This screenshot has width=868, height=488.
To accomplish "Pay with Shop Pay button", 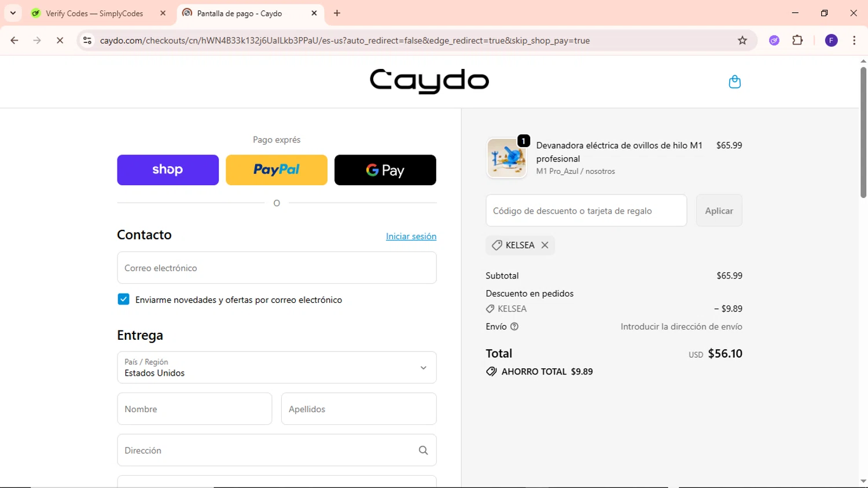I will coord(168,170).
